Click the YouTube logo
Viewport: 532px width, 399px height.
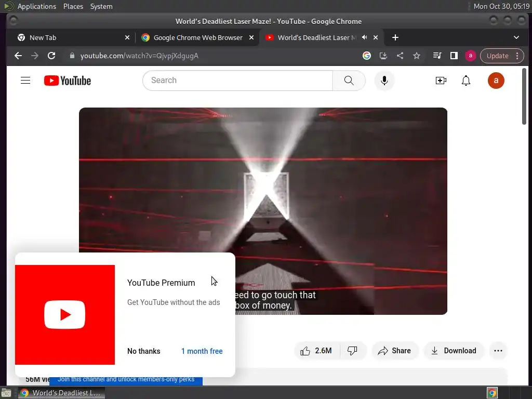point(68,81)
